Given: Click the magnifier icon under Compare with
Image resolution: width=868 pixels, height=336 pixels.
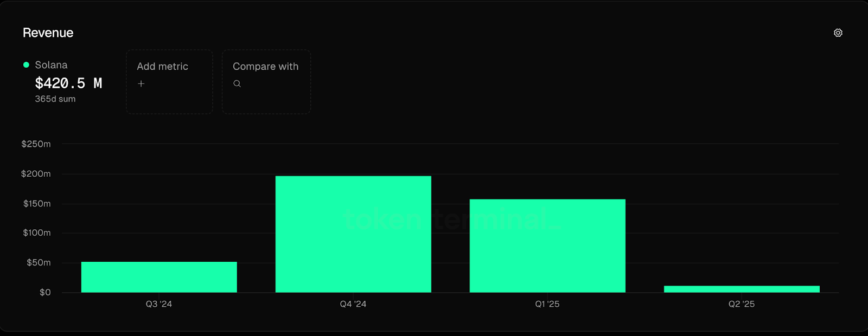Looking at the screenshot, I should pos(237,84).
